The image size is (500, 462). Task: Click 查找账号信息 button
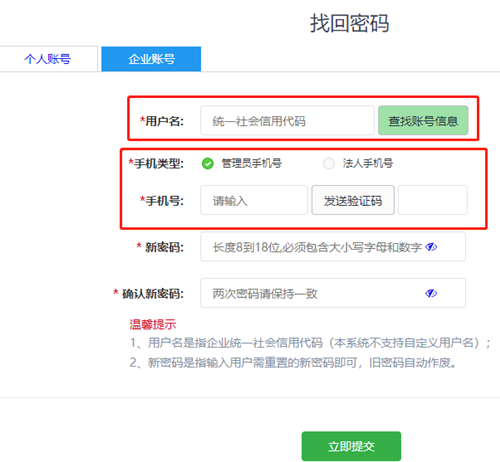[x=423, y=121]
